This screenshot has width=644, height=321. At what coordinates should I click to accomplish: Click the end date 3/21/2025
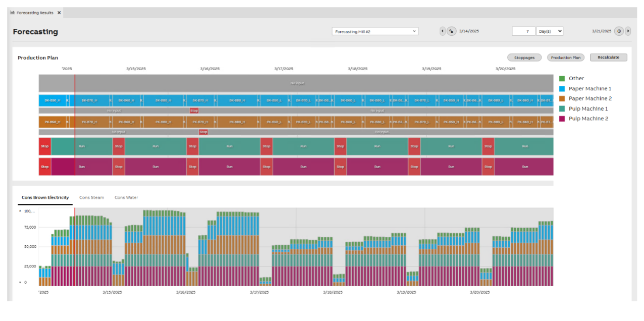click(602, 31)
